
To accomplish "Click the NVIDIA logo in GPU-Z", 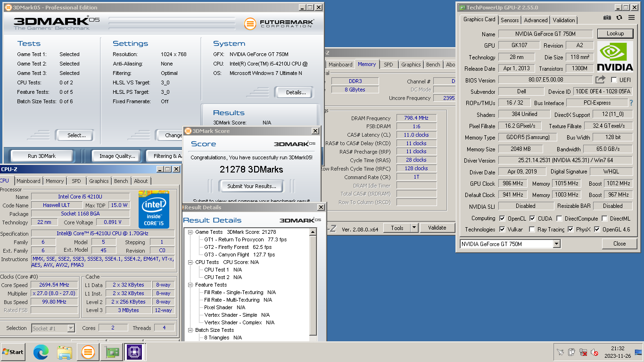I will (615, 57).
